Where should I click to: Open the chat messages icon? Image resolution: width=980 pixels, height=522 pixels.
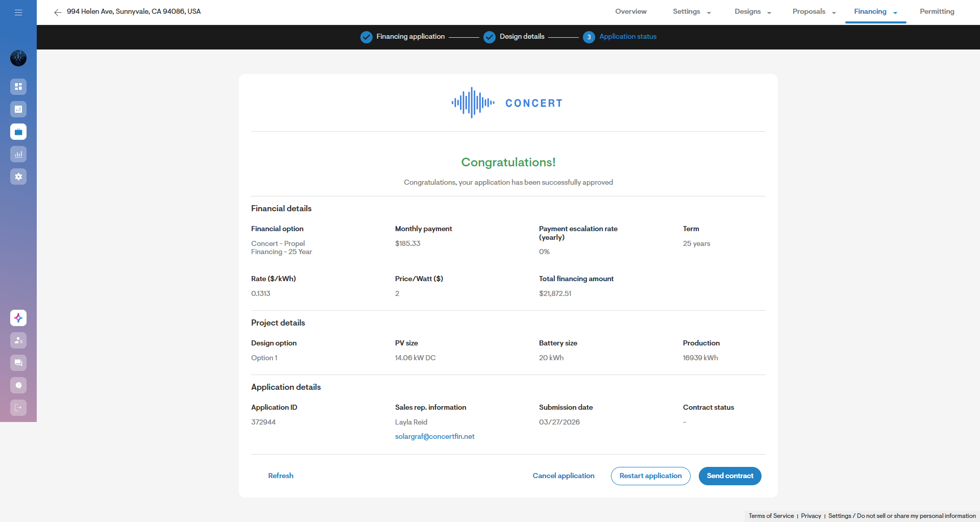point(18,363)
